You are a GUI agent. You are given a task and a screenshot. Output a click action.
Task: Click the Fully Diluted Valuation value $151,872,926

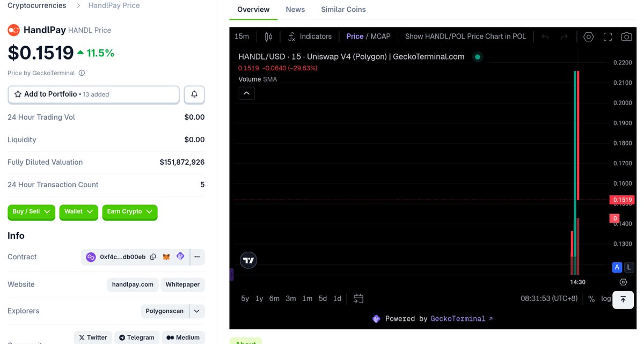pyautogui.click(x=182, y=162)
